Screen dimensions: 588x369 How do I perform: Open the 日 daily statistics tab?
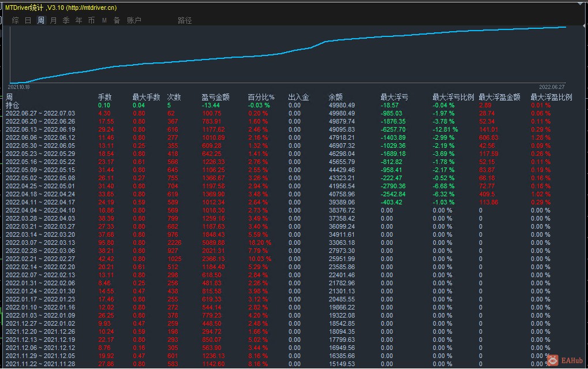pyautogui.click(x=28, y=20)
